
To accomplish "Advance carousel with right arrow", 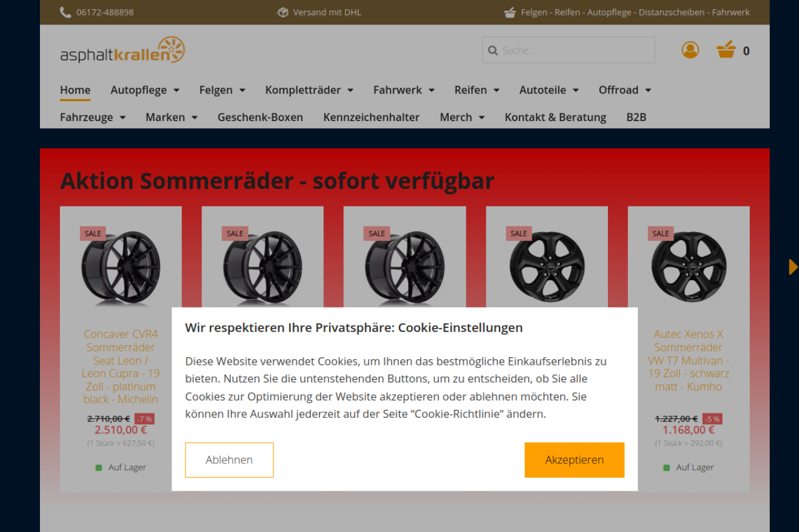I will (x=793, y=267).
